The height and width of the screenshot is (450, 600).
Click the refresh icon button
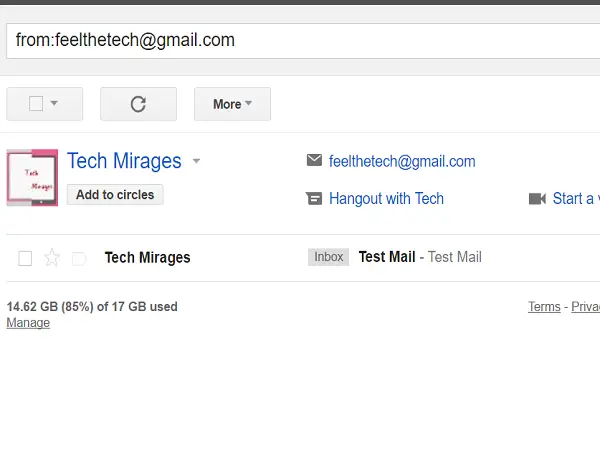point(138,104)
